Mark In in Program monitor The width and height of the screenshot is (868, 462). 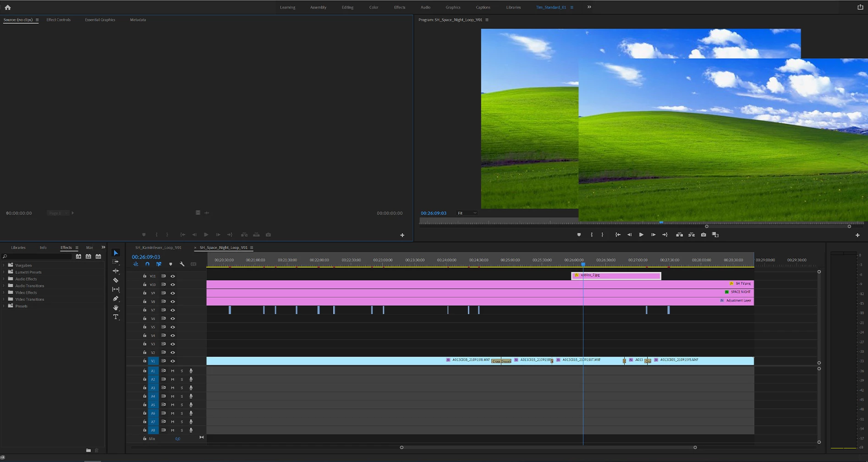pyautogui.click(x=592, y=235)
